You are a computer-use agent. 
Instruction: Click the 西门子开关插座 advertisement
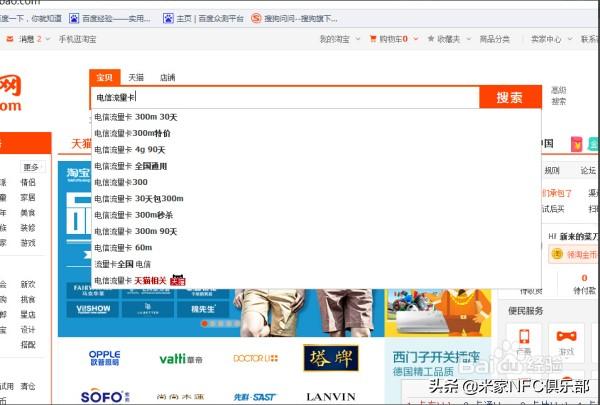click(x=437, y=364)
